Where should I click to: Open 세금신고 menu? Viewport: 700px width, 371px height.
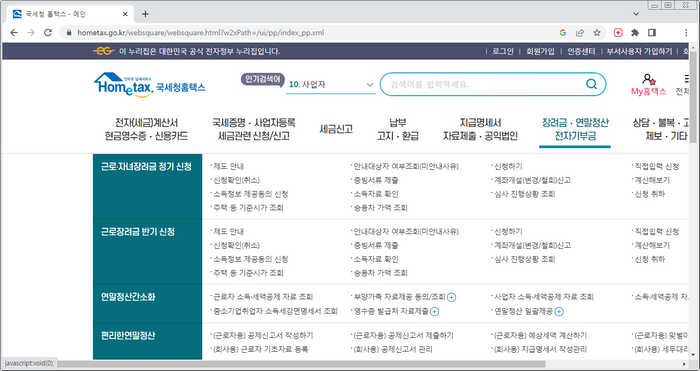click(336, 129)
